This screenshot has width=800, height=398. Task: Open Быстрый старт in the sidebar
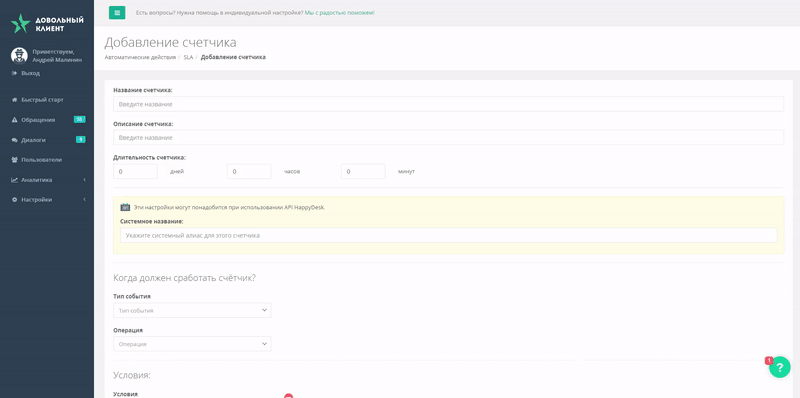[x=37, y=100]
